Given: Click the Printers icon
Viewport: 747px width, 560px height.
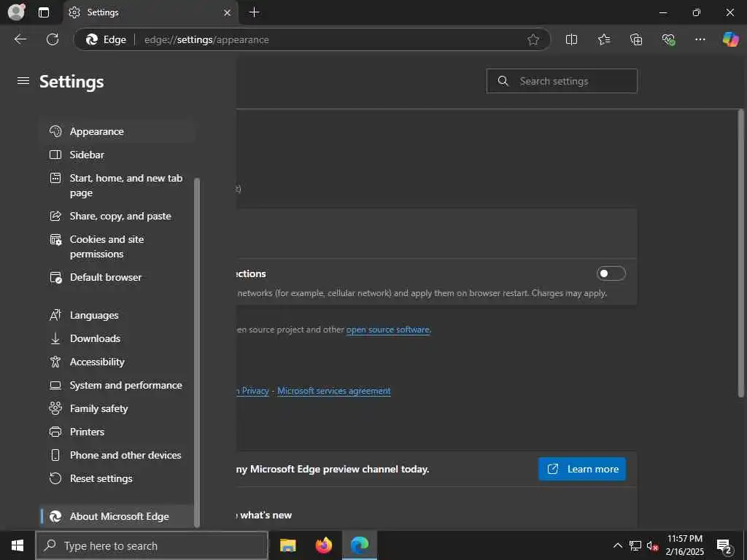Looking at the screenshot, I should [55, 432].
